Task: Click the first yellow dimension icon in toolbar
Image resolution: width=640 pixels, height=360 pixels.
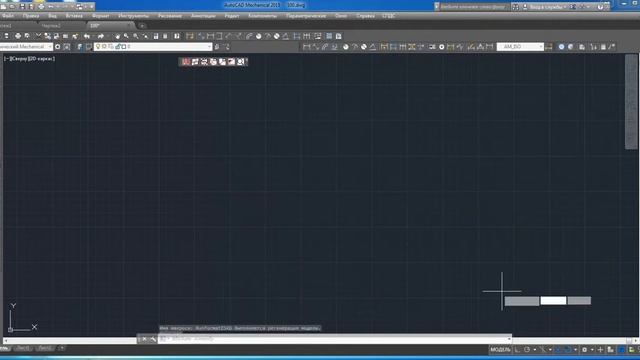Action: 190,36
